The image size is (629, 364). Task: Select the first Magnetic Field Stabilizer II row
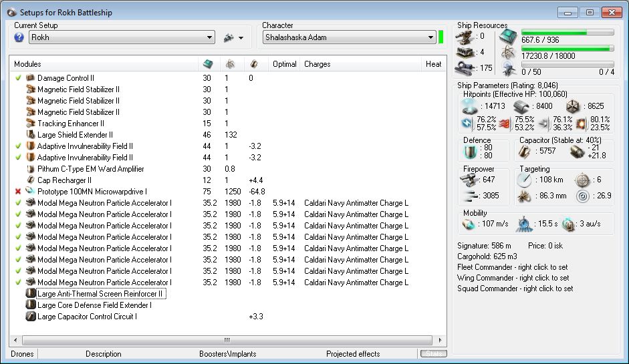pyautogui.click(x=227, y=89)
